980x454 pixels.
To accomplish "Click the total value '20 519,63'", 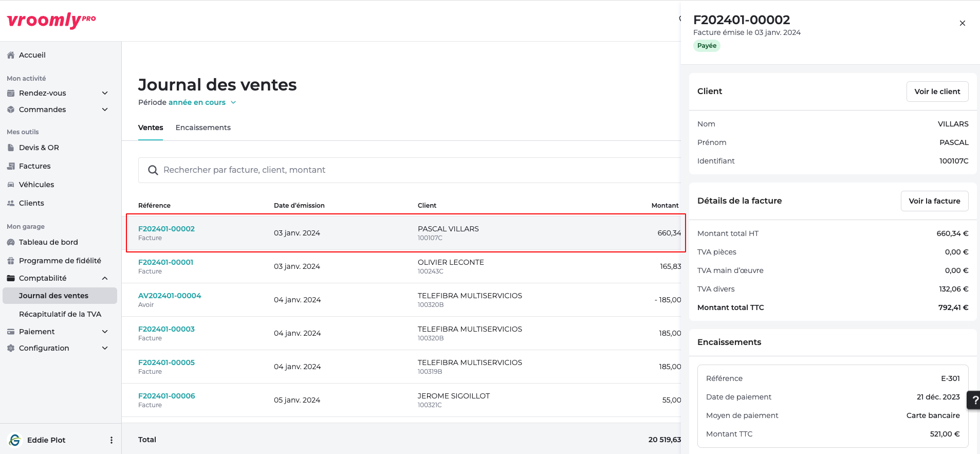I will [x=664, y=440].
